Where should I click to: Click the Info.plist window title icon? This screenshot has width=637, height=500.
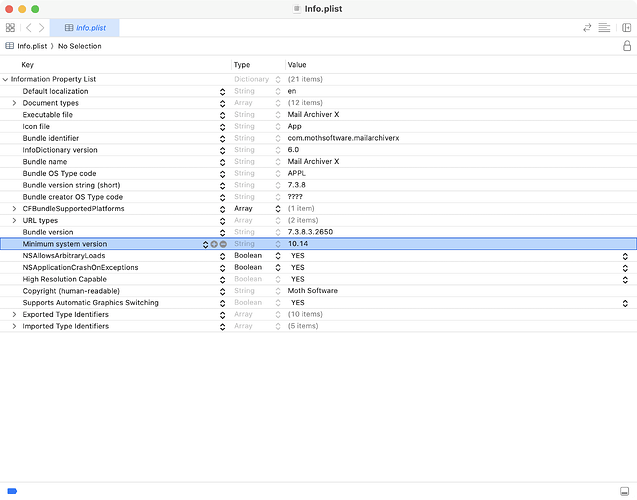click(297, 9)
